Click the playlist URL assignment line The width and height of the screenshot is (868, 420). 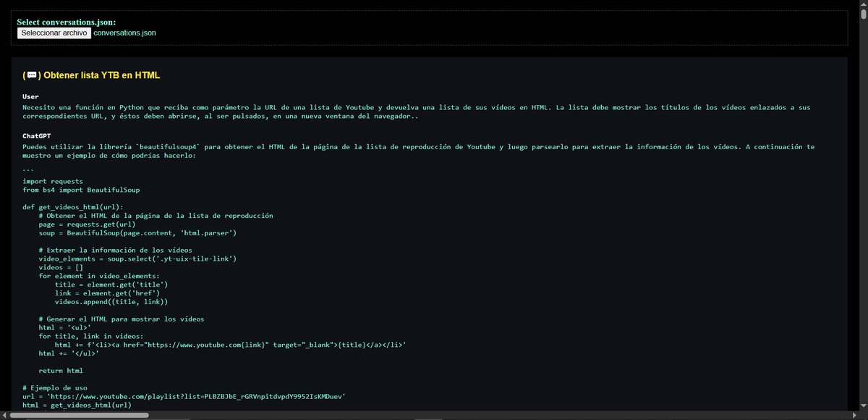[184, 397]
